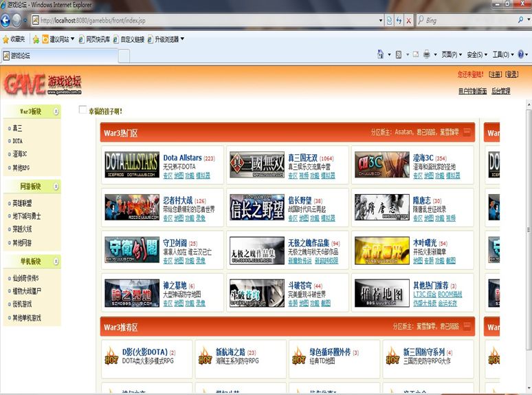Screen dimensions: 532x395
Task: Select 英雄联盟 in the sidebar
Action: pos(23,203)
